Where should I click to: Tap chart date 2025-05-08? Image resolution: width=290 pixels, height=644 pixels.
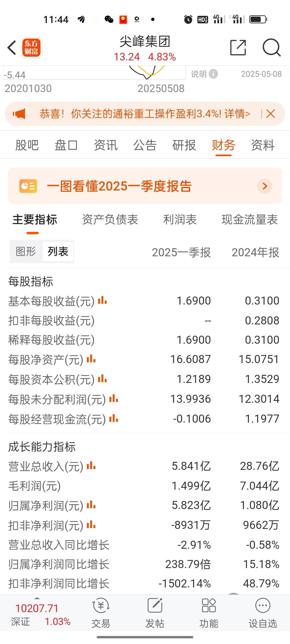[x=261, y=74]
